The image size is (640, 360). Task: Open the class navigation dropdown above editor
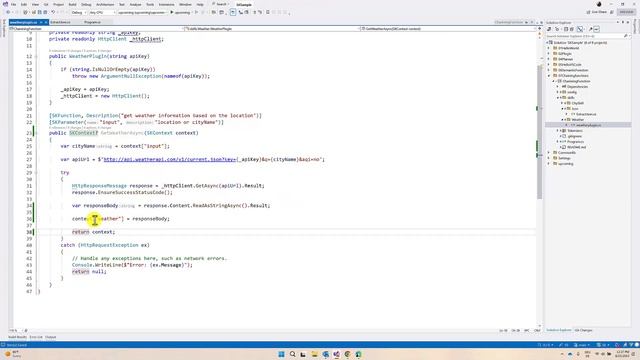click(x=271, y=29)
